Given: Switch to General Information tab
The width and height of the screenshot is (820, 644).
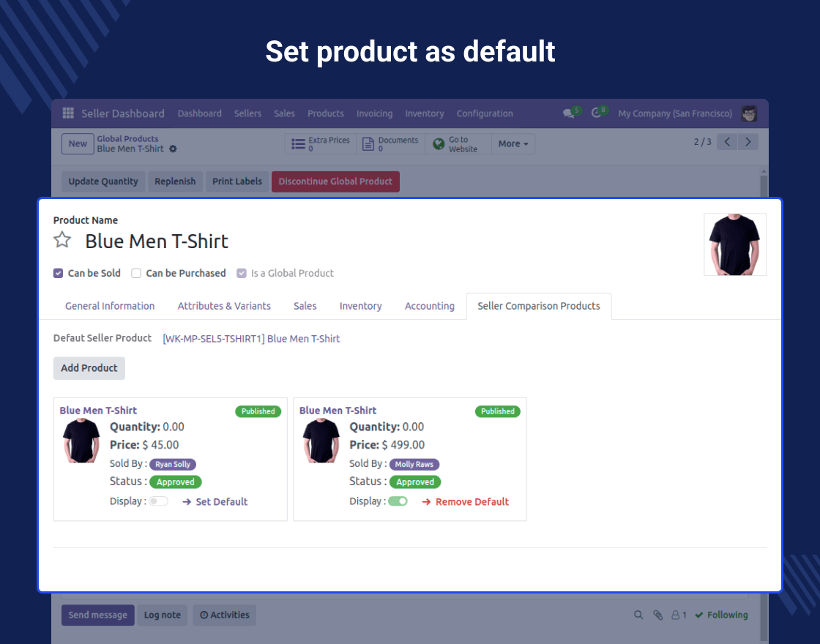Looking at the screenshot, I should pyautogui.click(x=110, y=307).
